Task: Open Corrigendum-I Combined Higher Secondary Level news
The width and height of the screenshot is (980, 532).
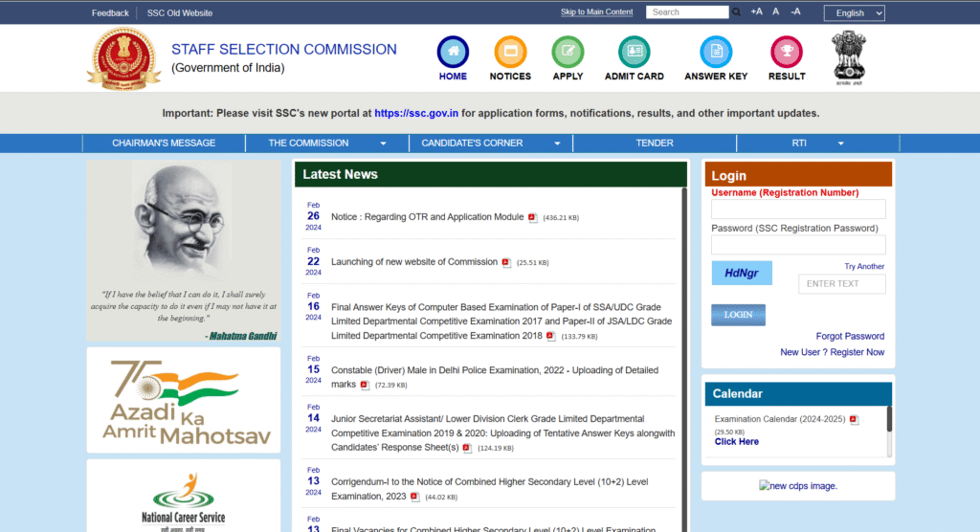Action: 489,489
